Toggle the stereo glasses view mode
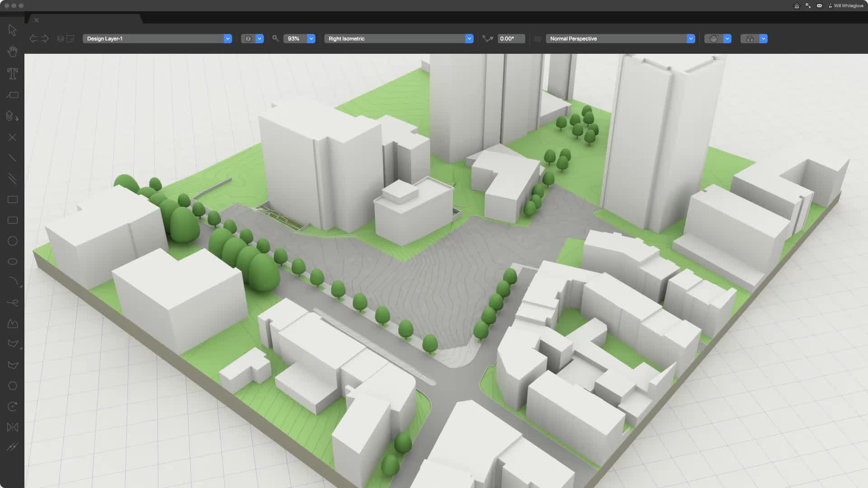This screenshot has height=488, width=868. [750, 38]
